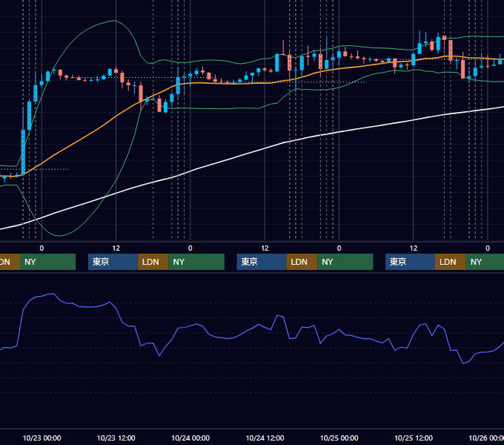Click the NY session bar ending at 10/25 00:00
The height and width of the screenshot is (445, 504).
[x=345, y=262]
